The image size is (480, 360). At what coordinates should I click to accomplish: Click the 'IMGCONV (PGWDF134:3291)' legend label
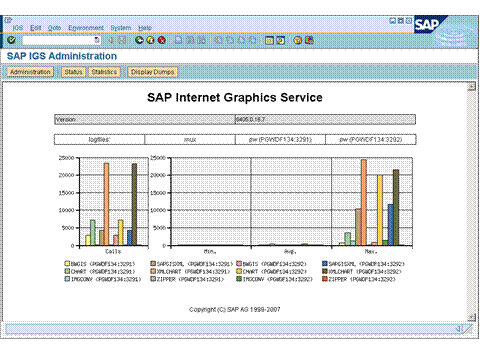[106, 279]
